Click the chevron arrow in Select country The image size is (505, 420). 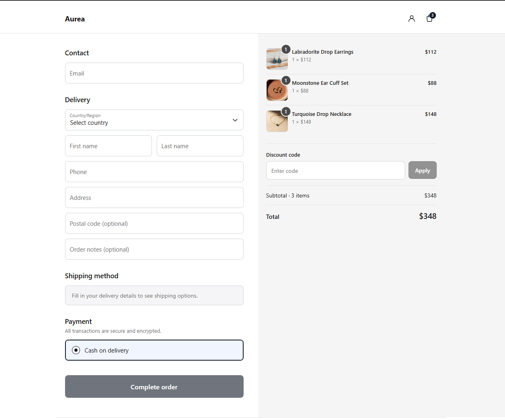tap(235, 120)
